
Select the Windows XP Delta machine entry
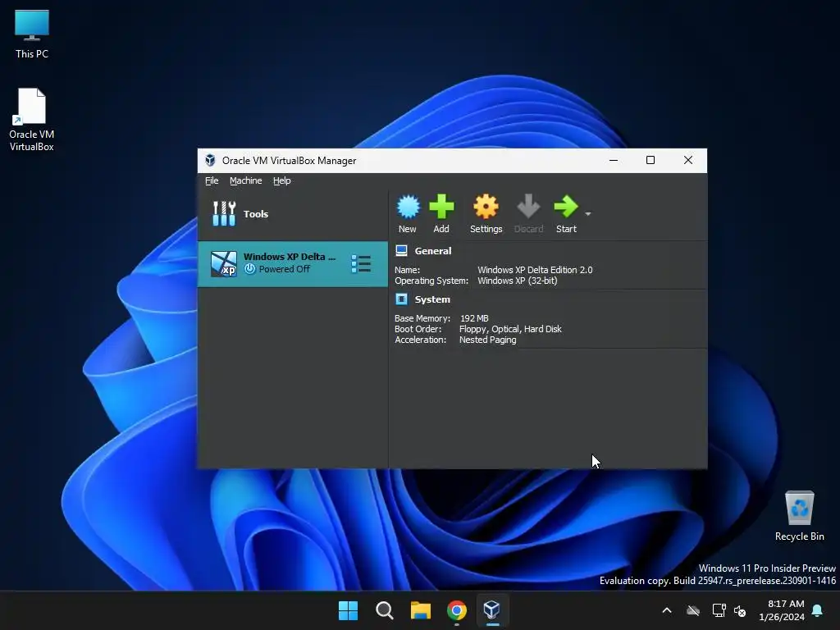pos(293,263)
